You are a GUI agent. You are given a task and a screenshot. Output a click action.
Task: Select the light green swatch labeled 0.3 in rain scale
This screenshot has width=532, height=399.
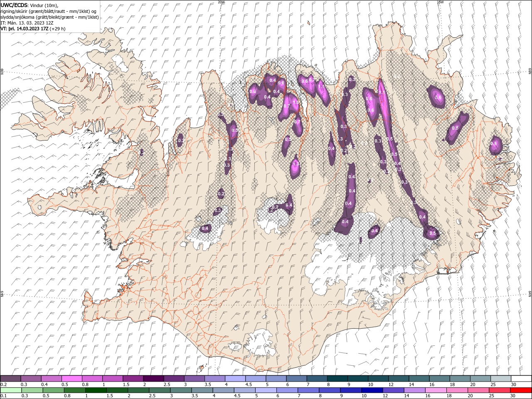pos(32,390)
